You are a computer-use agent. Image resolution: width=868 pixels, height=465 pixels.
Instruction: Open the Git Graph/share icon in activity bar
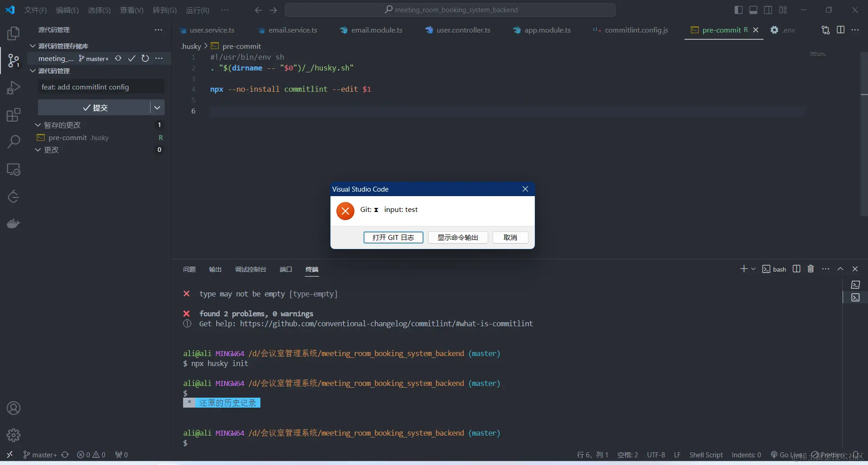click(x=14, y=197)
